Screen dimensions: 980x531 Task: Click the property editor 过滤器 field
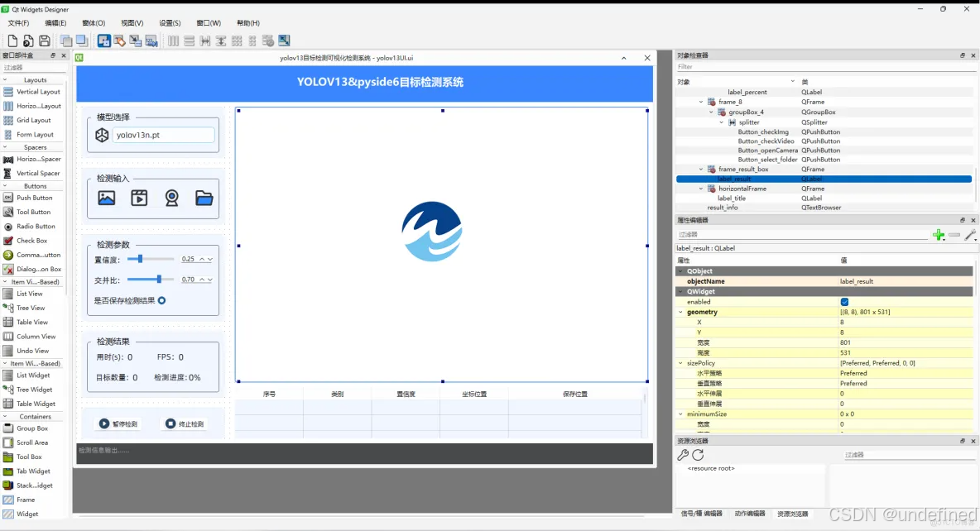(x=803, y=234)
